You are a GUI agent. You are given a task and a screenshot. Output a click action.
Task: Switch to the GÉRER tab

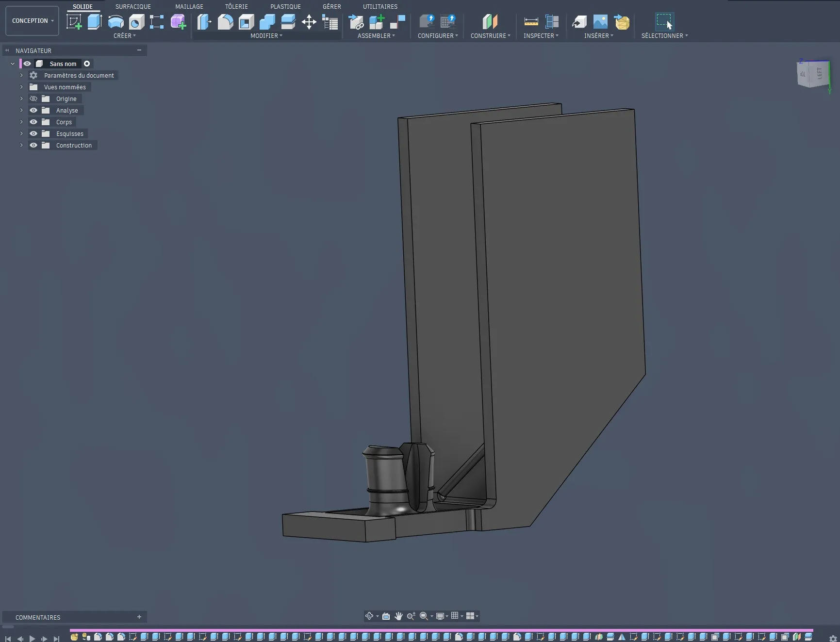[332, 6]
